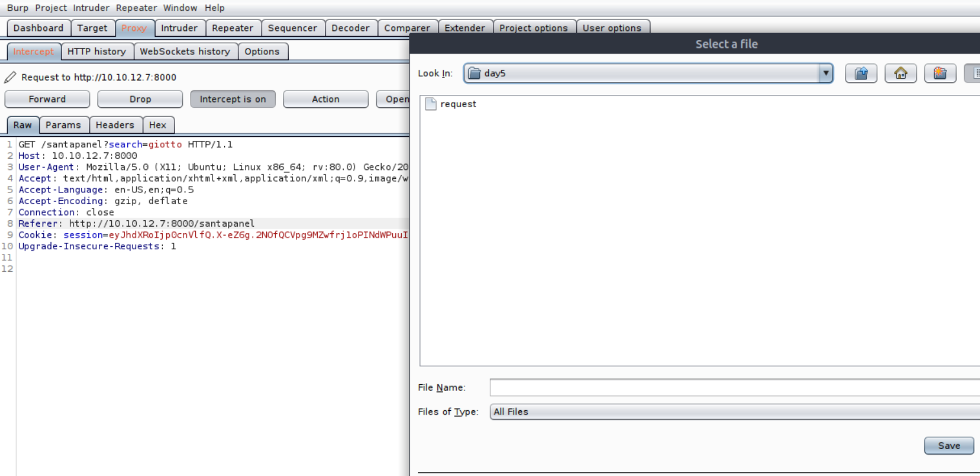
Task: Click into the File Name text field
Action: (734, 388)
